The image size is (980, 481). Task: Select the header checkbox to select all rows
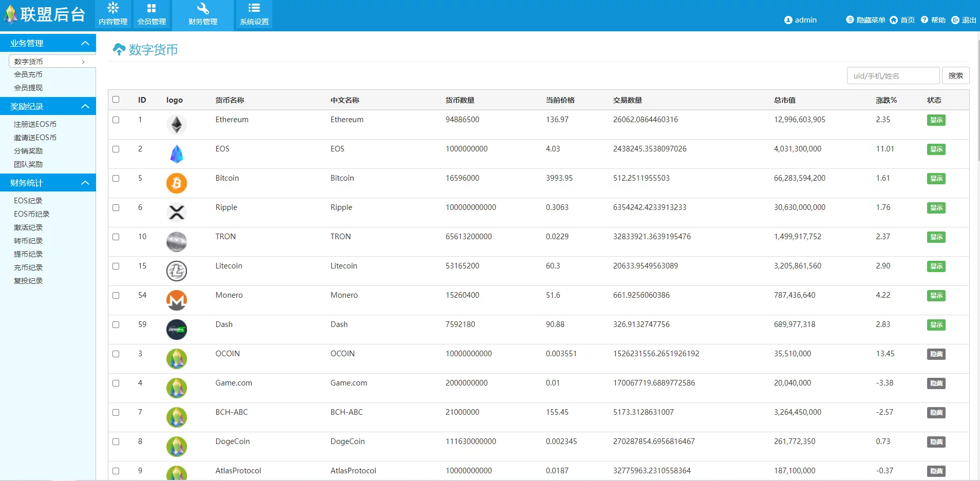[x=116, y=99]
